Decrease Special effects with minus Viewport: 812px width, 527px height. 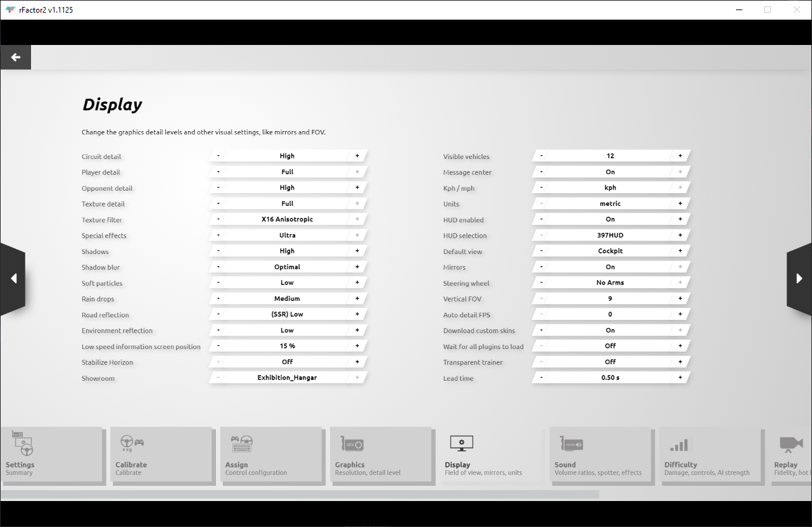tap(219, 235)
